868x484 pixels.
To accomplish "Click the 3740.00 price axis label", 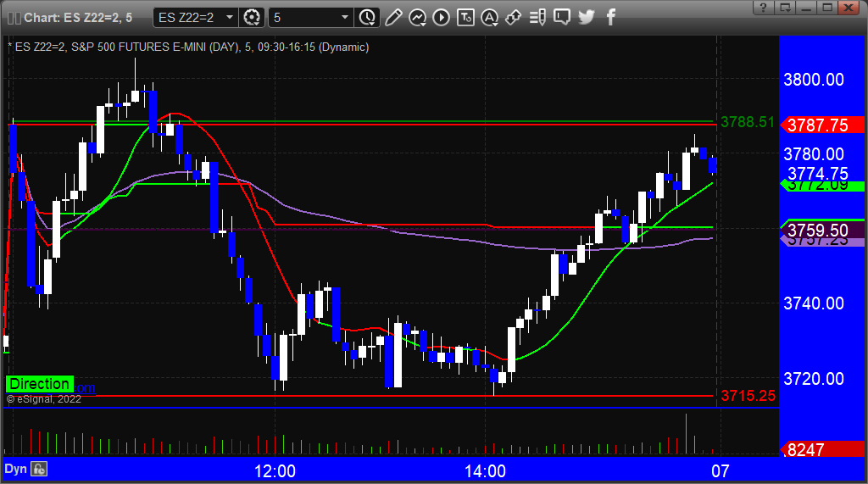I will coord(814,303).
